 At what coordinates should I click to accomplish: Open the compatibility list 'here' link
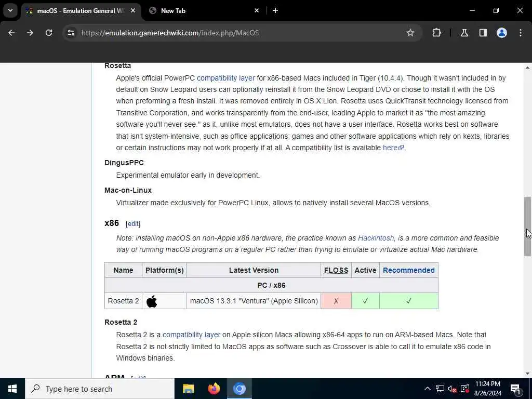coord(393,148)
